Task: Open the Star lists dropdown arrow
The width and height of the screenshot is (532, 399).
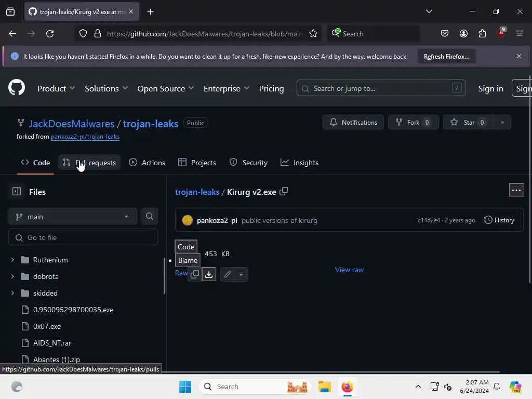Action: click(502, 123)
